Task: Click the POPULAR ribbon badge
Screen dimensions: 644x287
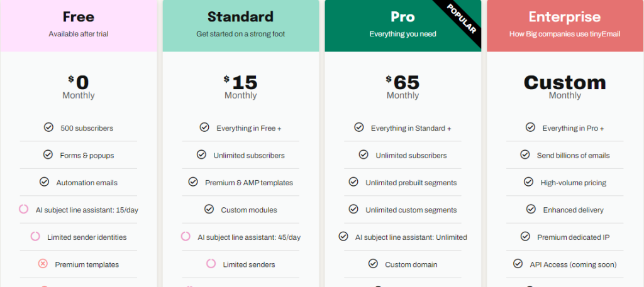Action: (x=461, y=19)
